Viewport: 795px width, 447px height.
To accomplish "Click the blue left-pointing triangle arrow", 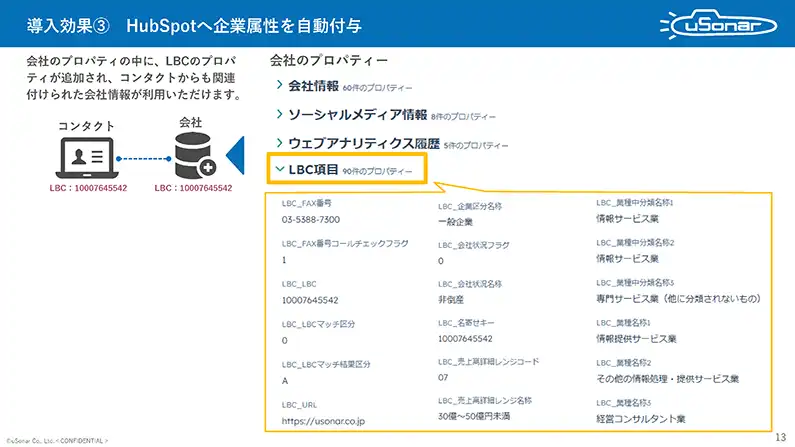I will point(235,156).
